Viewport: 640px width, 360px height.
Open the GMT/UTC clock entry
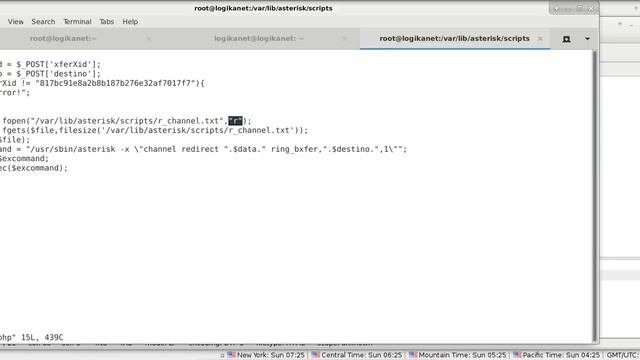[x=623, y=355]
